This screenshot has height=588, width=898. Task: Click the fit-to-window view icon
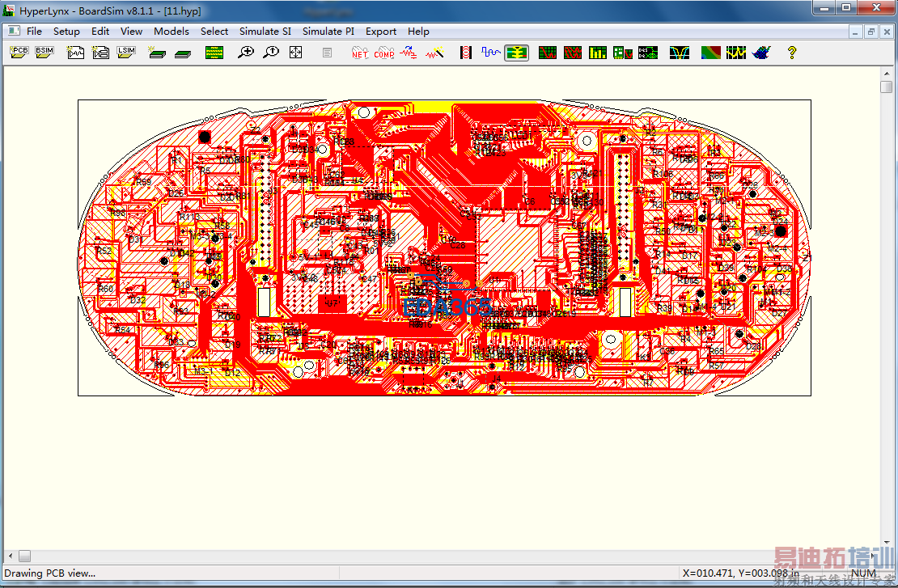(x=295, y=53)
